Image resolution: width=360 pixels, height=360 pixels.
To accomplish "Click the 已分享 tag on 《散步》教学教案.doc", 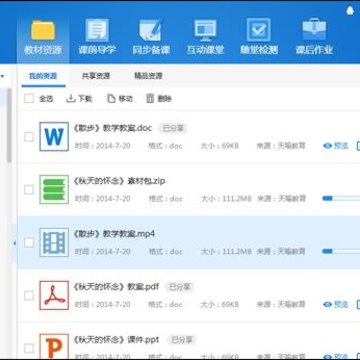I will pos(173,128).
